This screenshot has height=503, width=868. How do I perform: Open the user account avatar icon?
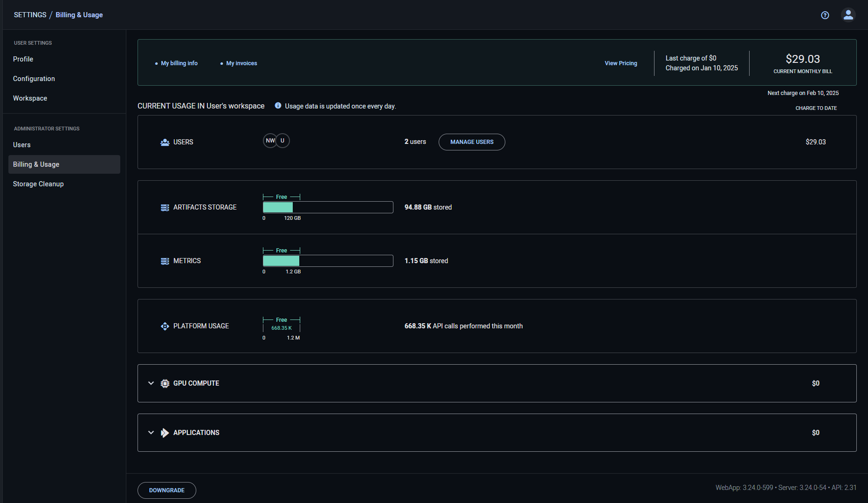click(x=848, y=15)
